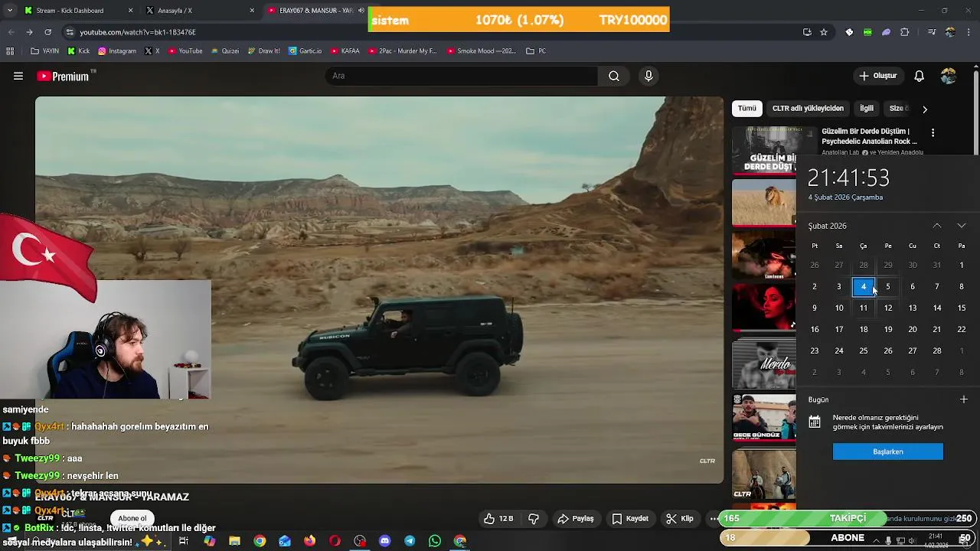Install app icon in address bar

pos(807,32)
